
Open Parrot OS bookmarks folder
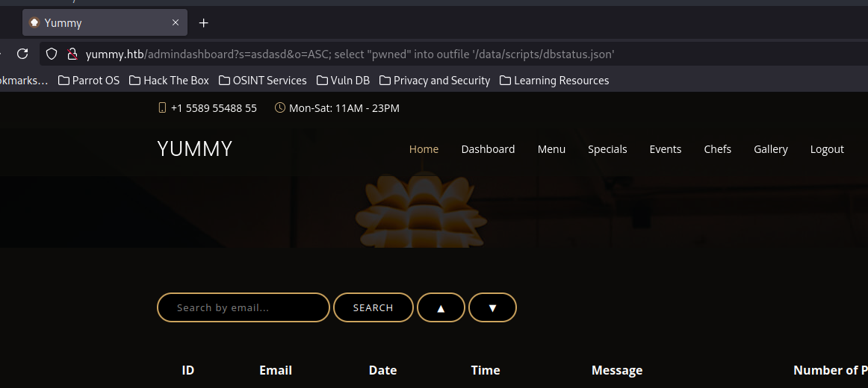tap(89, 81)
